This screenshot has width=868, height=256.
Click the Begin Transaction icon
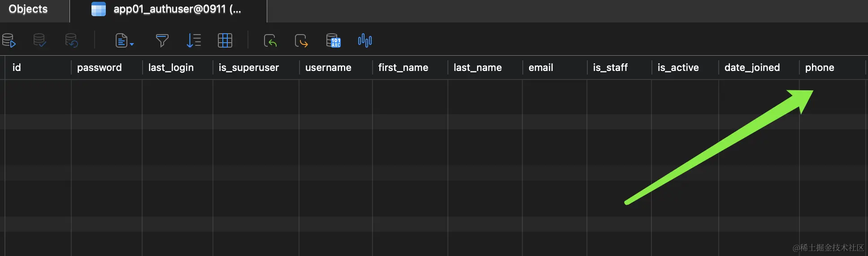(x=9, y=40)
